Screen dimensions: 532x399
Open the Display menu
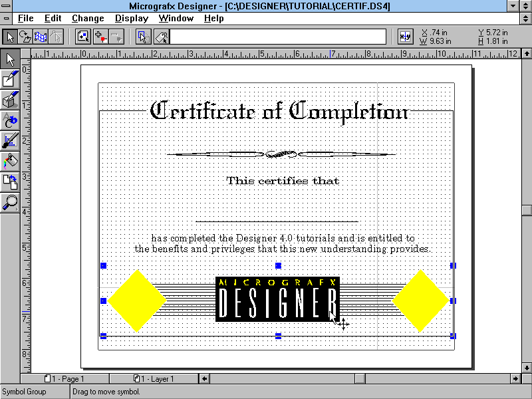[x=132, y=19]
